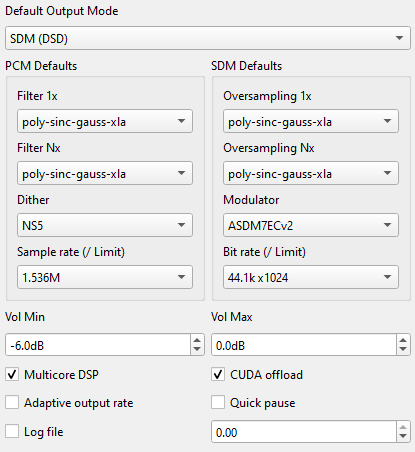Expand the Filter Nx combo box
The height and width of the screenshot is (452, 415).
[105, 173]
